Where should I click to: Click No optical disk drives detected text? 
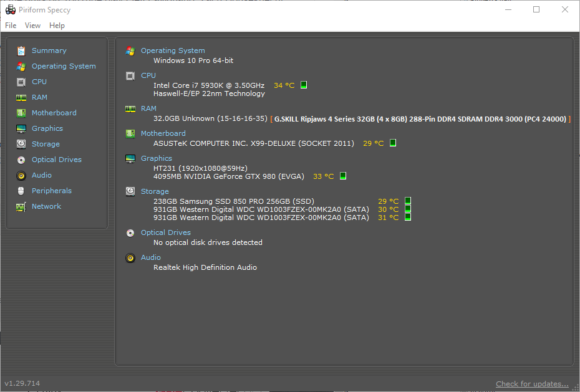point(208,242)
